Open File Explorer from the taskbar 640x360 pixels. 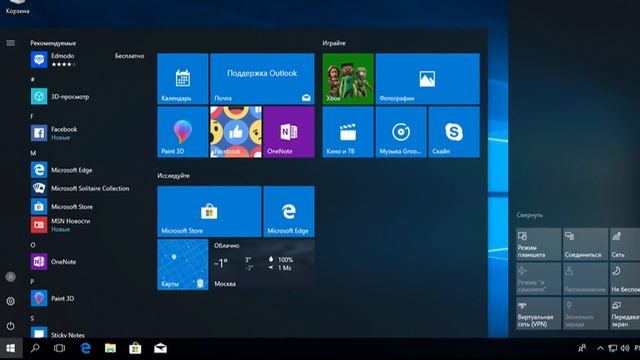click(110, 348)
